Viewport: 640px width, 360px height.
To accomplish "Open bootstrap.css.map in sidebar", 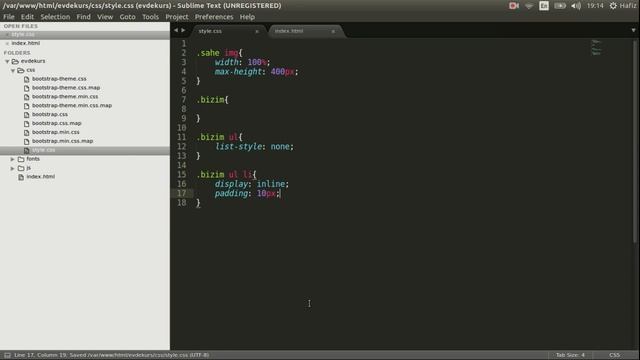I will coord(57,123).
